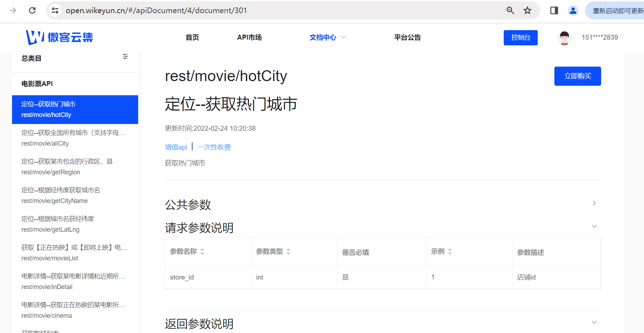Click the browser reload icon

click(x=32, y=11)
